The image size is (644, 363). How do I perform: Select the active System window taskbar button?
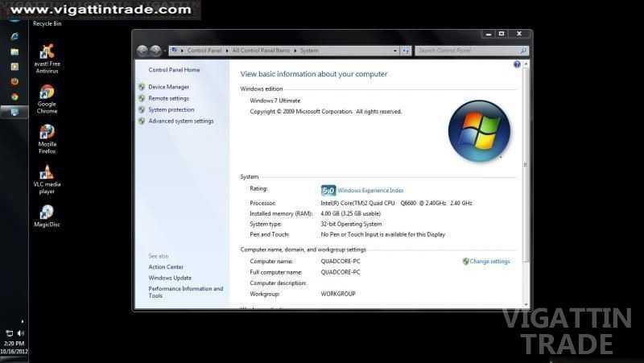click(14, 112)
